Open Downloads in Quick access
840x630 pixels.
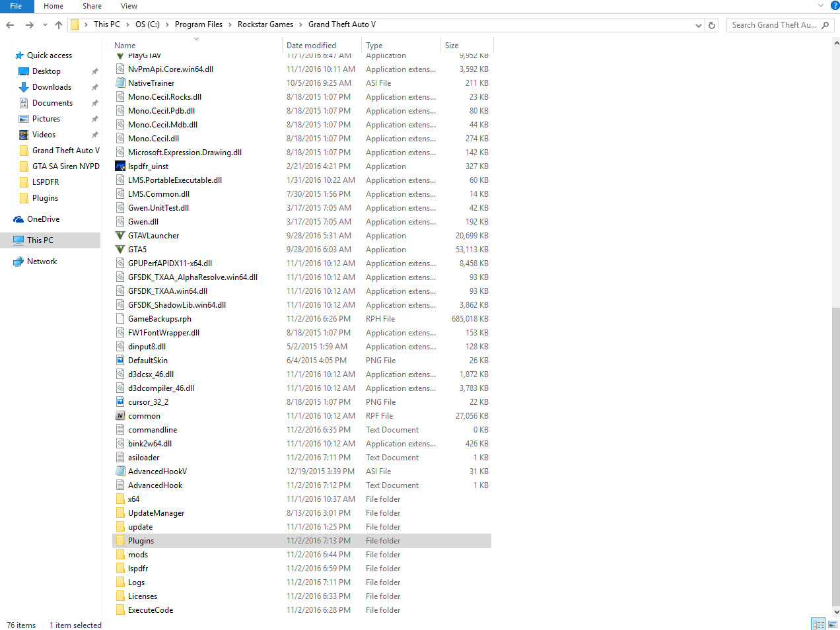(x=52, y=87)
